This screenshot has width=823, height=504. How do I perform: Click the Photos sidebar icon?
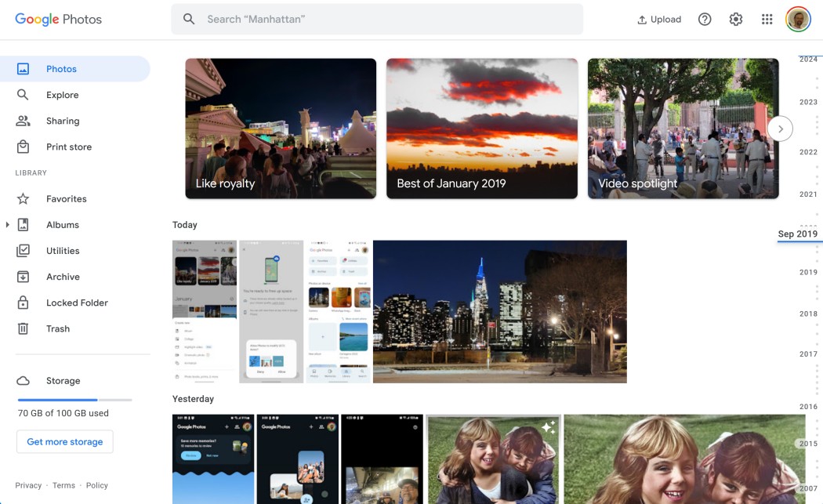23,69
